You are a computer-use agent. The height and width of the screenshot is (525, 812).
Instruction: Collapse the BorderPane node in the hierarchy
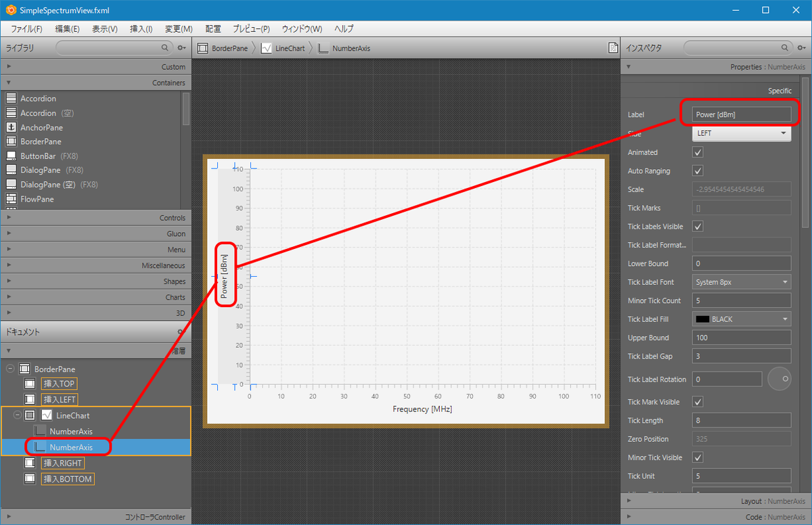point(10,369)
